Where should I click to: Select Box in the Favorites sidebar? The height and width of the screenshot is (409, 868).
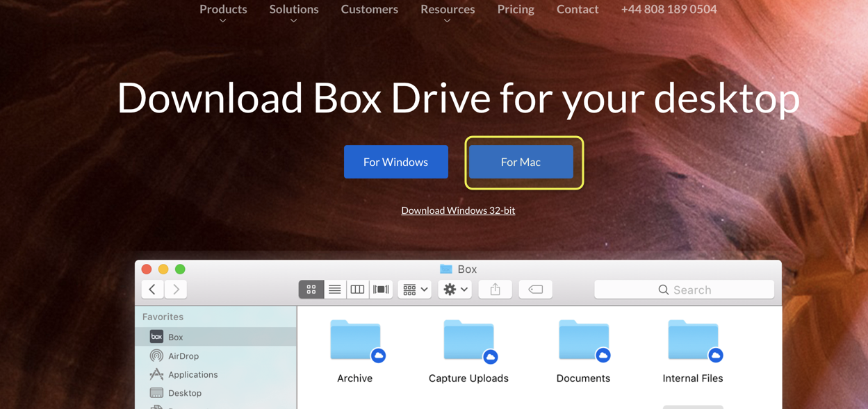215,337
